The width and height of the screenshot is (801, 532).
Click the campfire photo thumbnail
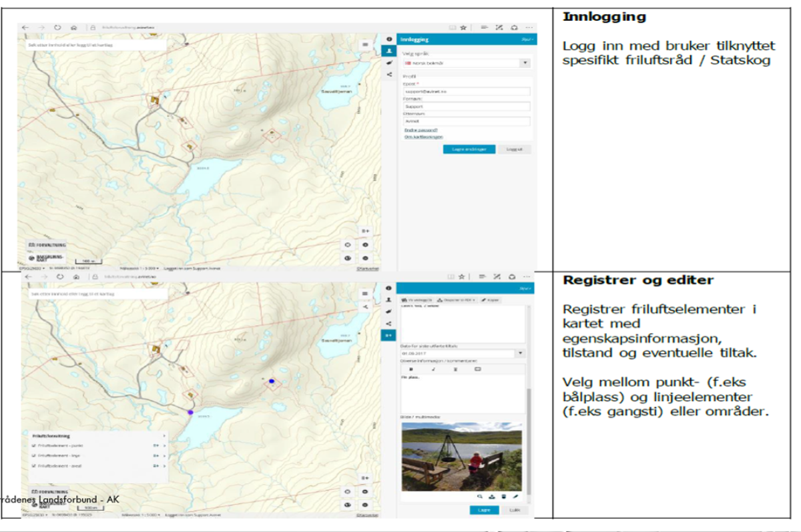pyautogui.click(x=461, y=456)
